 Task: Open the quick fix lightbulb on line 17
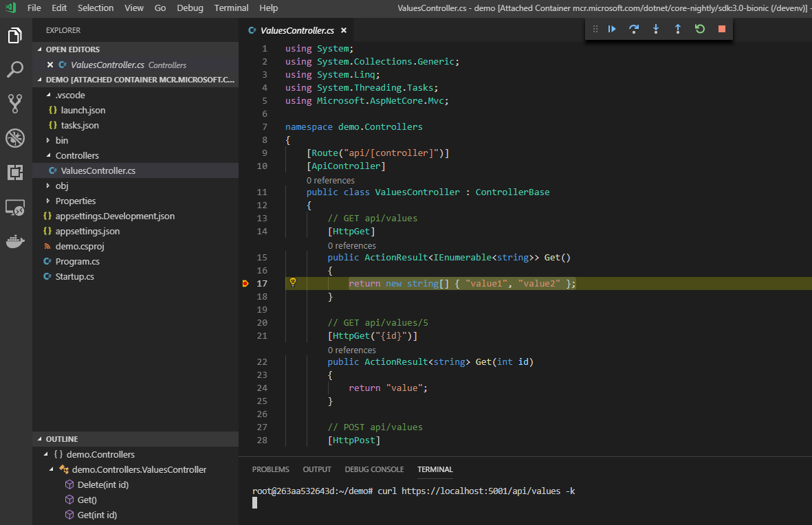[293, 282]
